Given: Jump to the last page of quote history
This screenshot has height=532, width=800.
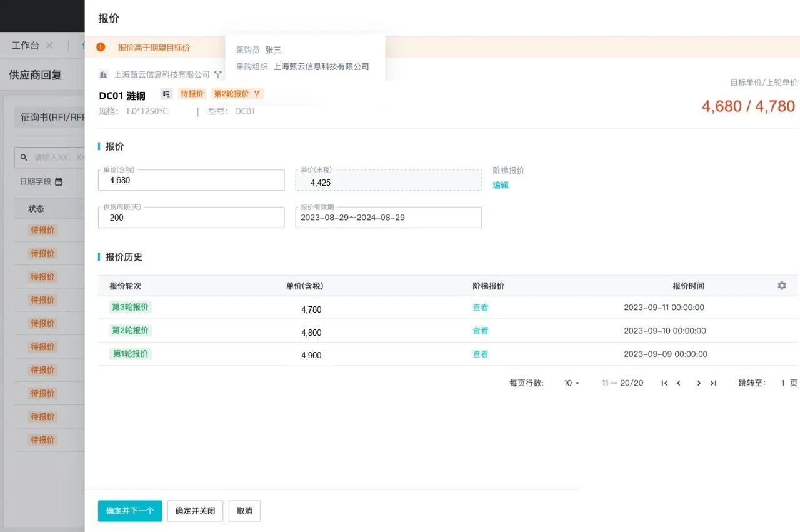Looking at the screenshot, I should [713, 383].
